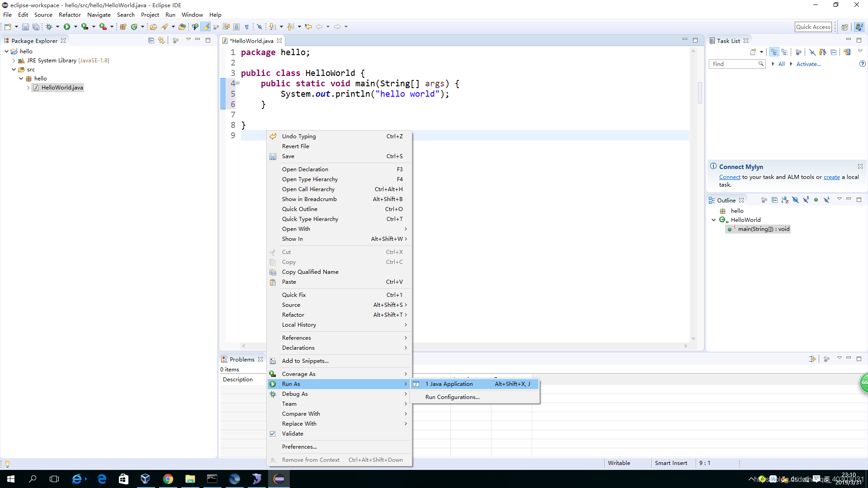Toggle Mark Occurrences highlighter in toolbar
Image resolution: width=868 pixels, height=488 pixels.
pos(206,27)
